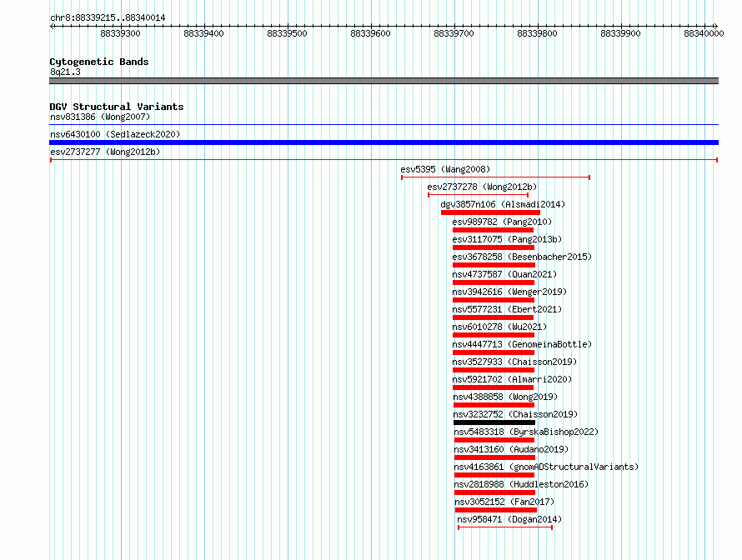This screenshot has width=742, height=560.
Task: Click the nsv4388858 red bar
Action: [x=494, y=405]
